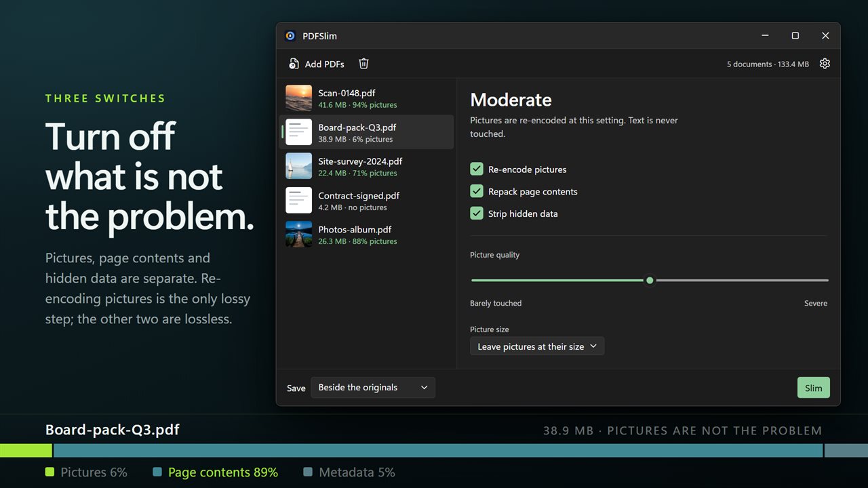This screenshot has width=868, height=488.
Task: Click the Scan-0148.pdf thumbnail image
Action: [299, 98]
